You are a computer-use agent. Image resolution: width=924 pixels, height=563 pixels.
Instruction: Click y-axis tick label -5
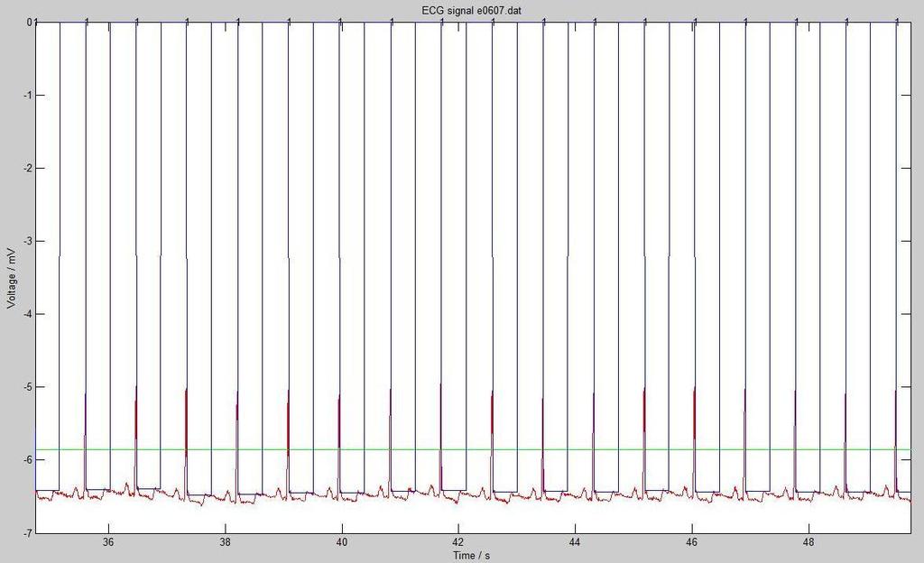(27, 387)
